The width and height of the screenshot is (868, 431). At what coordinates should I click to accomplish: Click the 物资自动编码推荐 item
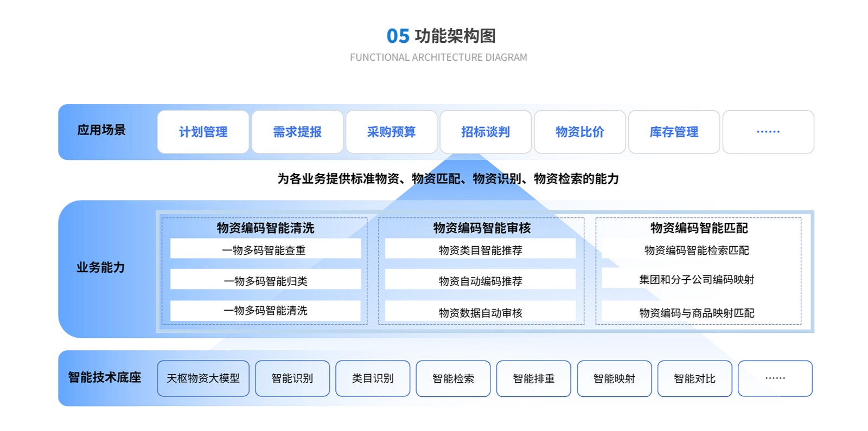point(480,280)
